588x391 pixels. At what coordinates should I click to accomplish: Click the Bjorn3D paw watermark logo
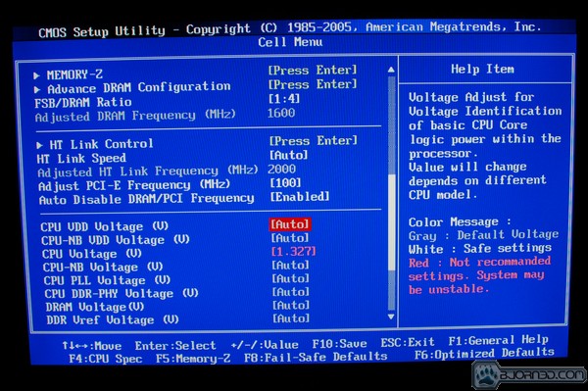(487, 375)
